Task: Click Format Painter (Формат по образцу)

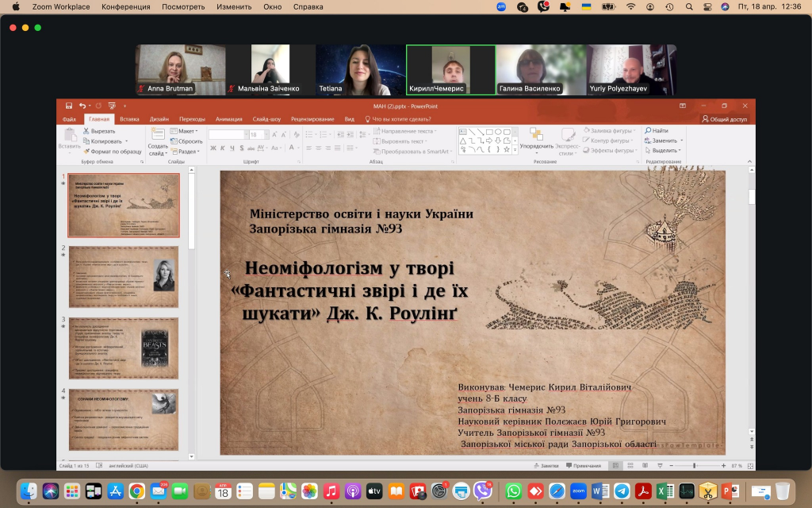Action: tap(112, 151)
